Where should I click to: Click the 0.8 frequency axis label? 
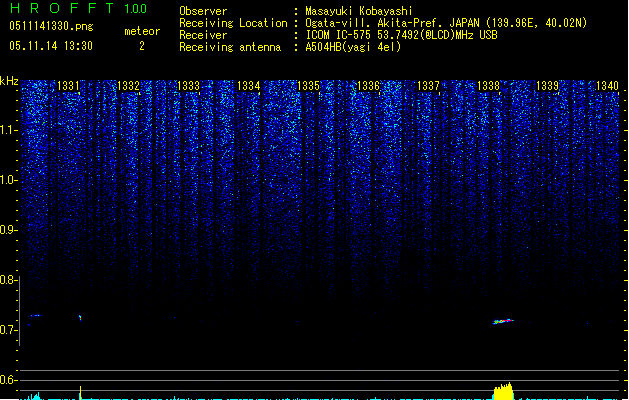click(x=9, y=280)
